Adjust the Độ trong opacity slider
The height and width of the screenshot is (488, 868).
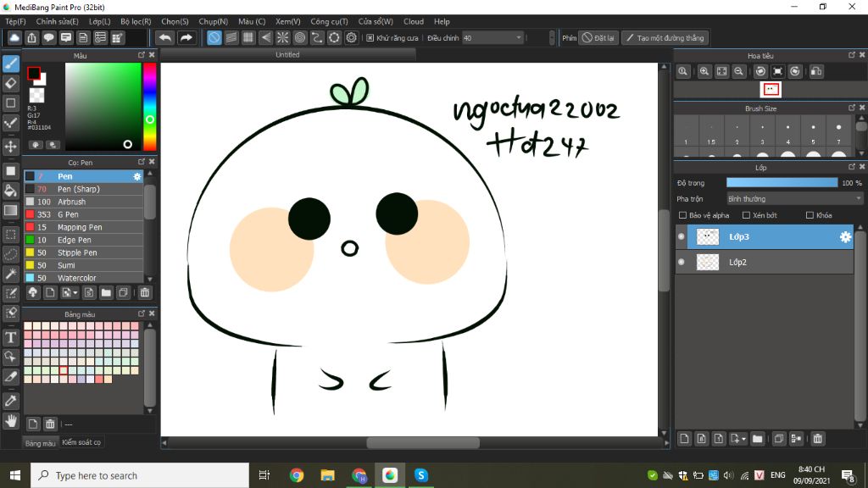click(x=782, y=183)
